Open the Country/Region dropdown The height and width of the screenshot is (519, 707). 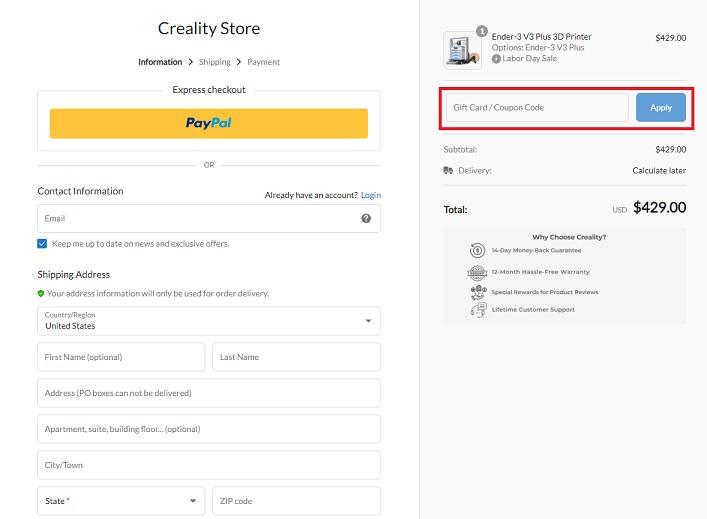click(x=209, y=321)
